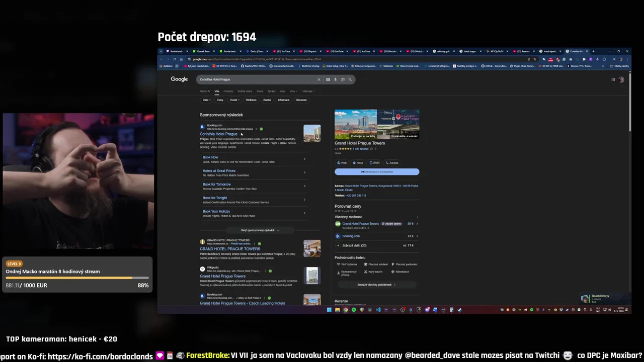Click the Uložit save button
The image size is (644, 362).
click(375, 163)
